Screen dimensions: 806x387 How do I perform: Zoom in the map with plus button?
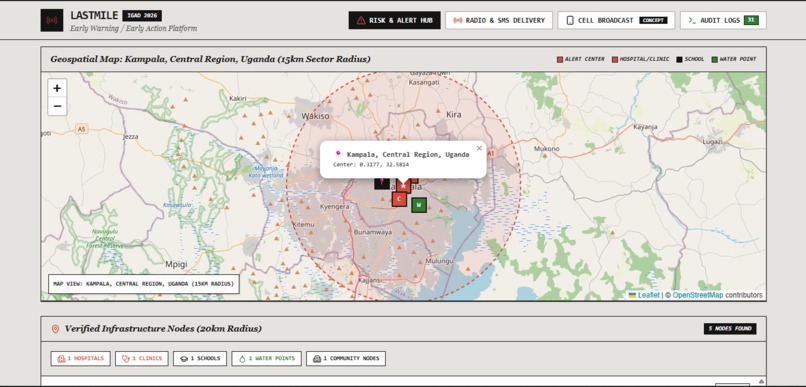(57, 88)
